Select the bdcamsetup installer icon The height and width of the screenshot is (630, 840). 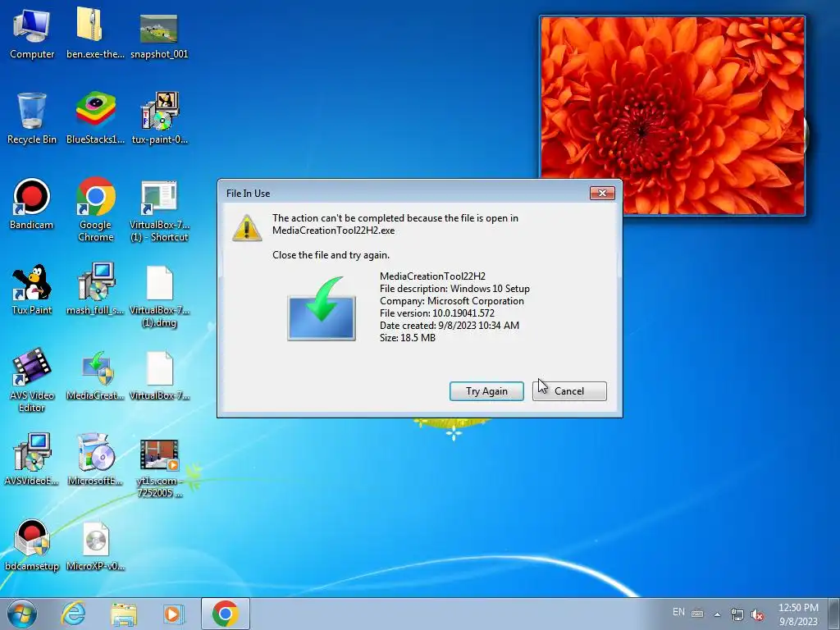tap(32, 545)
